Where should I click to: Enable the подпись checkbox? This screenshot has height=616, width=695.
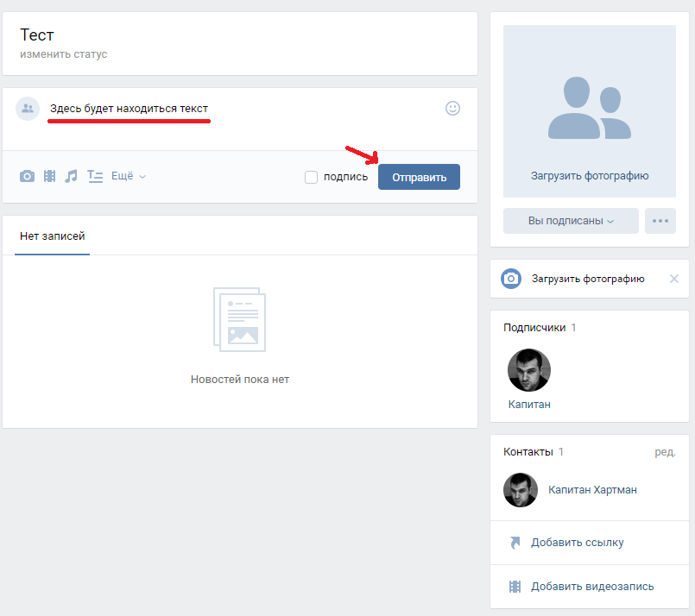312,178
